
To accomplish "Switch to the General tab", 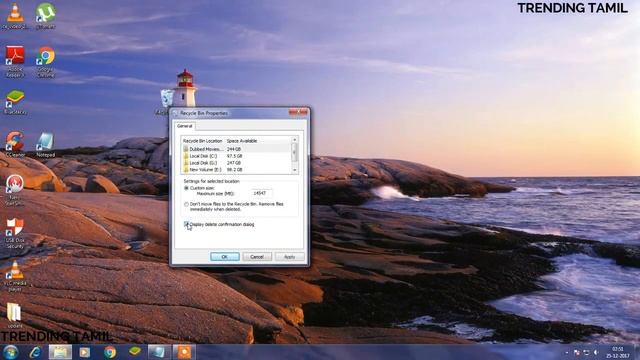I will [184, 126].
